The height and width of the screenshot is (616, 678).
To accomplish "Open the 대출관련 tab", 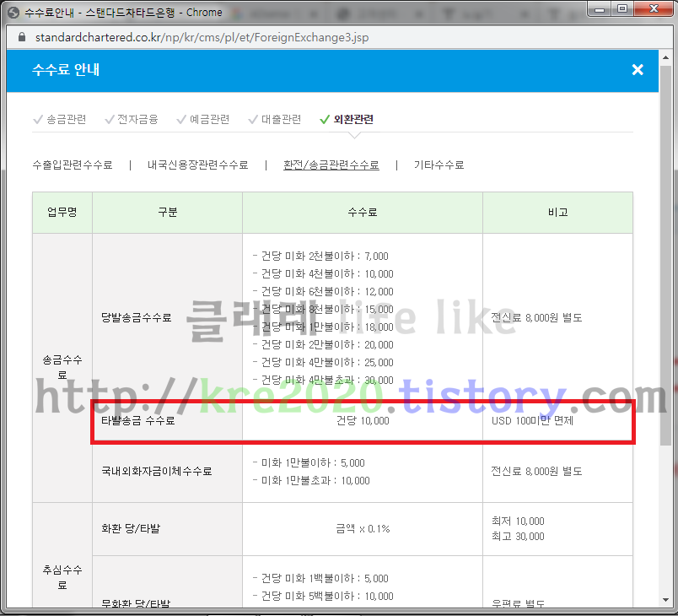I will click(x=275, y=119).
